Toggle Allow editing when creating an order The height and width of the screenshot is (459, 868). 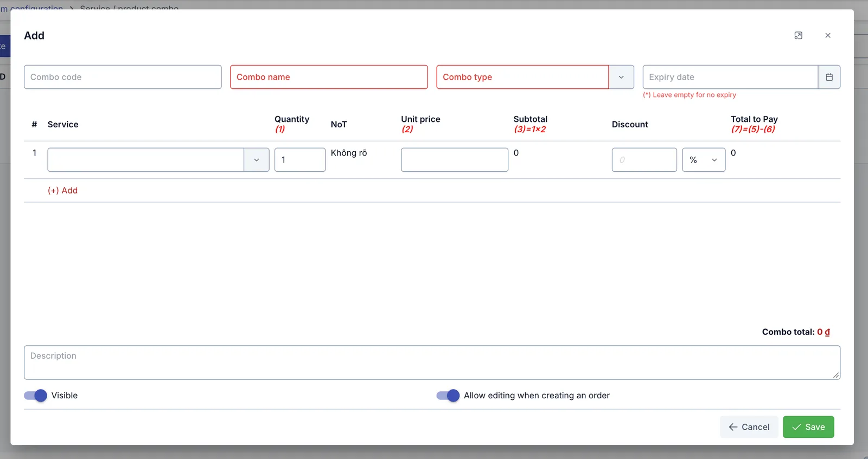(448, 396)
